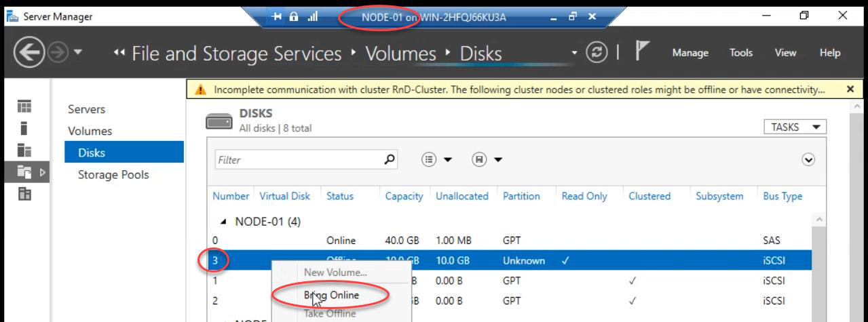Click Read Only checkmark on disk 3

(x=565, y=260)
